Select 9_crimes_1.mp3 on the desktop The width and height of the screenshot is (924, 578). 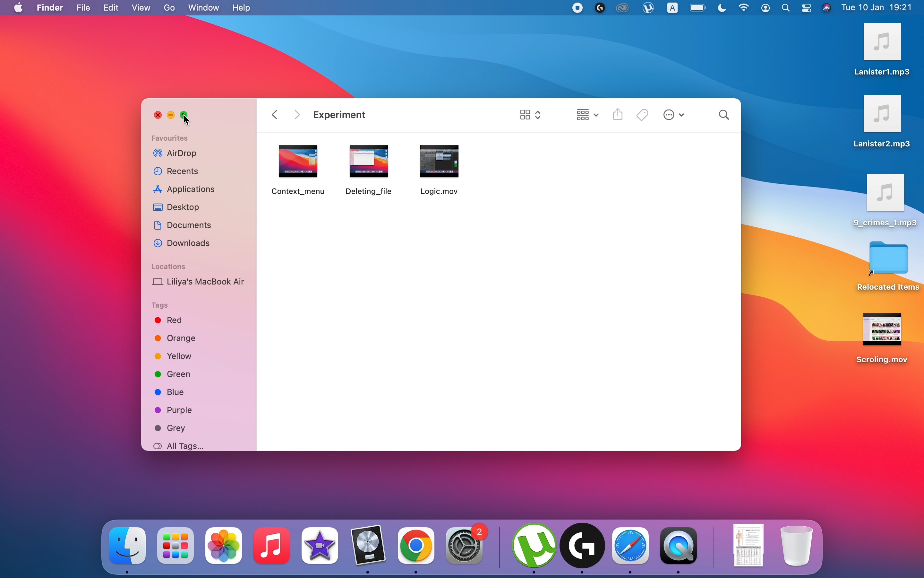pos(886,201)
